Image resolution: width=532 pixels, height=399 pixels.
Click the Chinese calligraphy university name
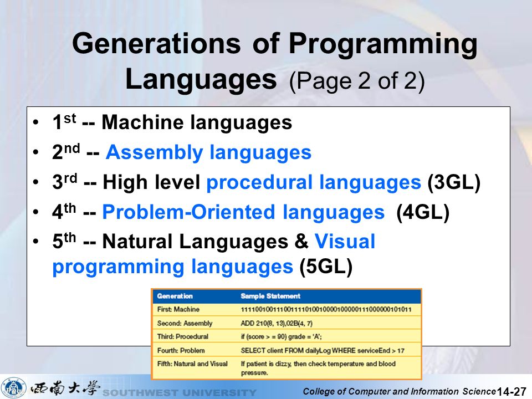point(65,387)
